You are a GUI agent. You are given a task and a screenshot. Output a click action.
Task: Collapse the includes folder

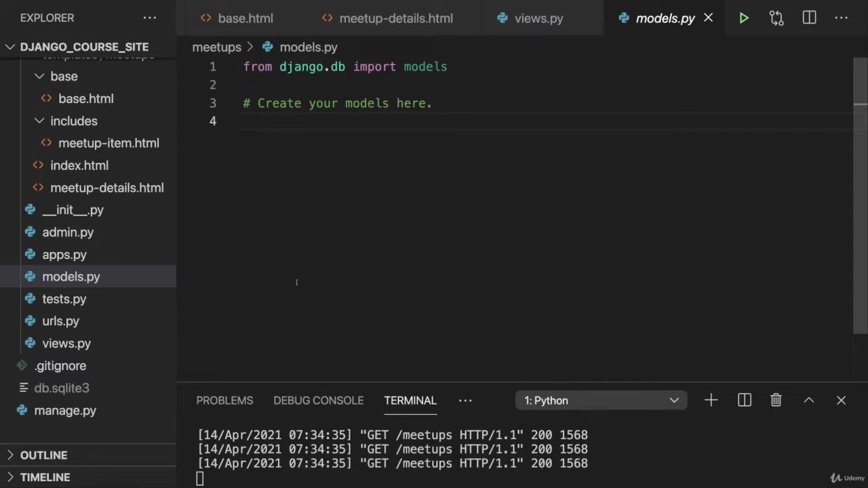40,121
